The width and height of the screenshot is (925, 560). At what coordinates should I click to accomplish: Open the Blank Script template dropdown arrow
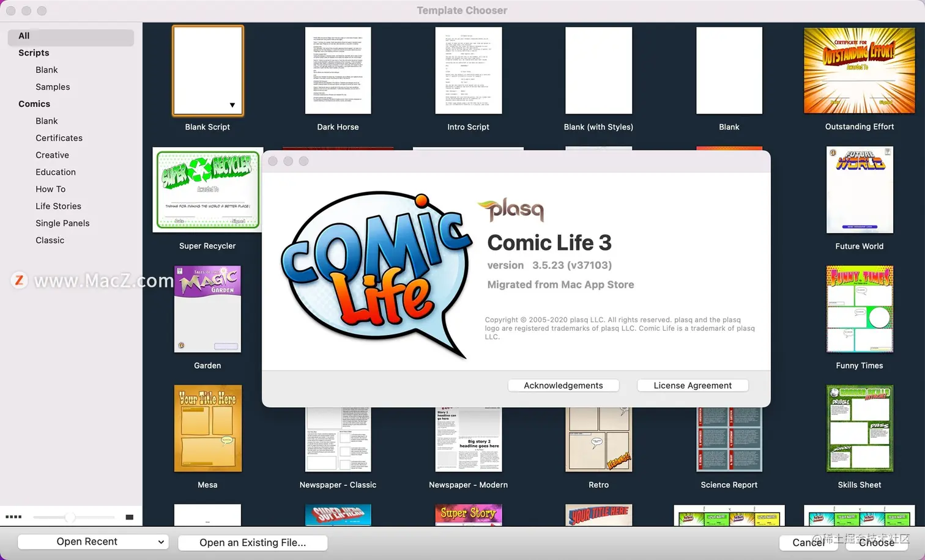pos(232,105)
